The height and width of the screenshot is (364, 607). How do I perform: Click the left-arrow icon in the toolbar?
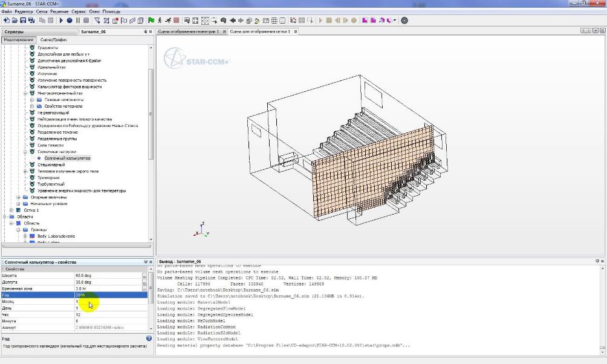click(x=233, y=21)
